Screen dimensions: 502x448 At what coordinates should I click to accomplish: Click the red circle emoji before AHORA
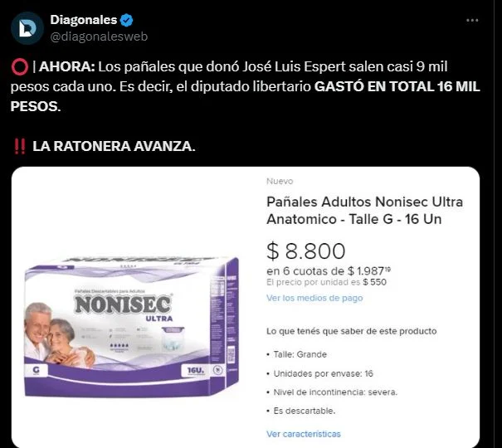pos(20,67)
